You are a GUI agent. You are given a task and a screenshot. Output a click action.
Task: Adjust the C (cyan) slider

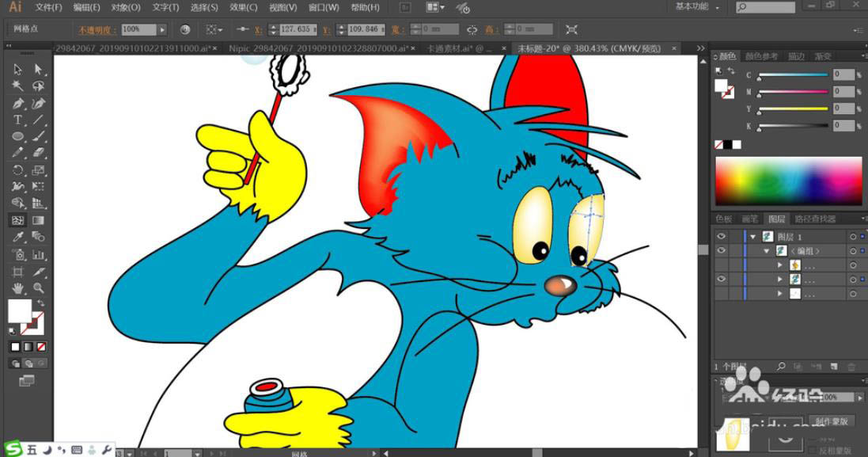[794, 74]
